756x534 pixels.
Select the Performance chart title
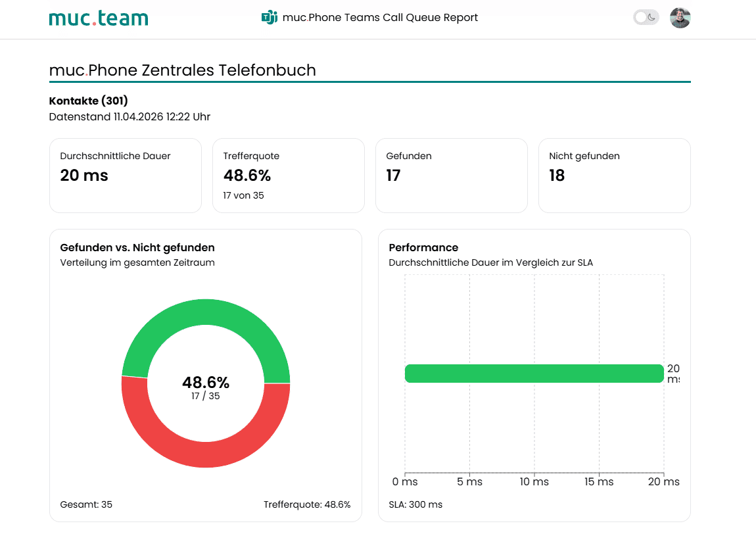click(423, 247)
